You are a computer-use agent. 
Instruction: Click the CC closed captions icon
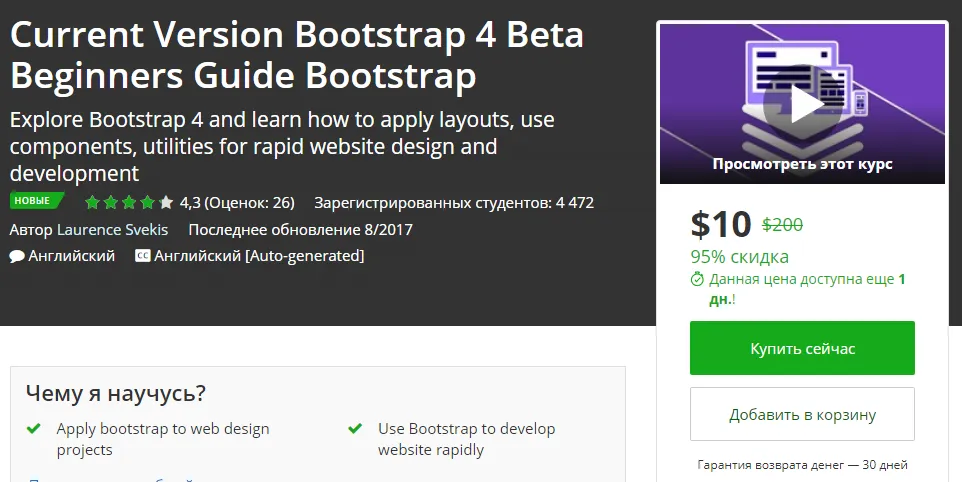click(142, 256)
